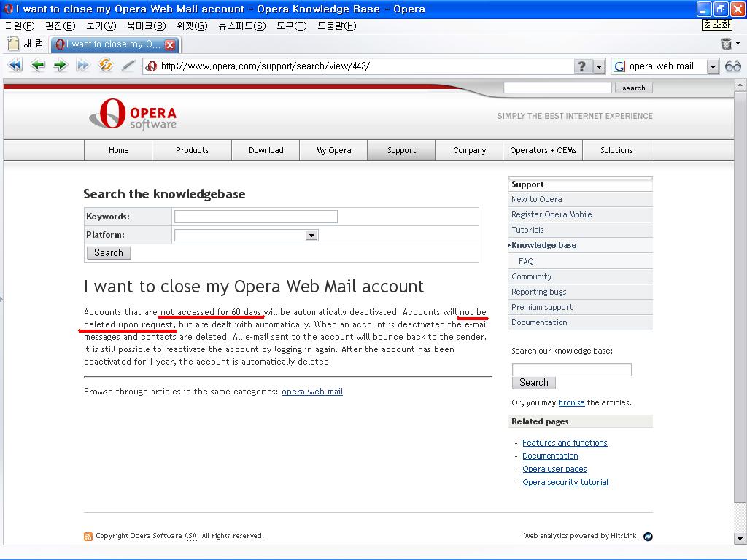Open FAQ sidebar link
The height and width of the screenshot is (560, 747).
[x=580, y=261]
